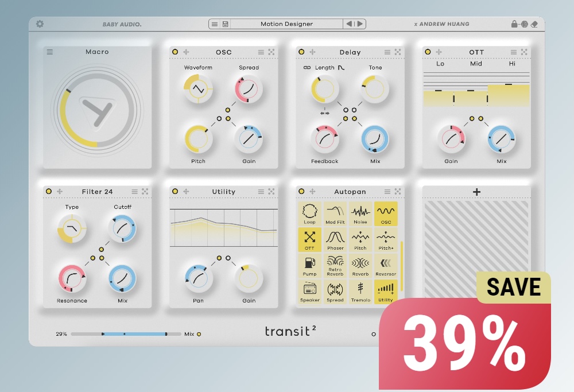
Task: Click the move handle on the Autopan module
Action: (312, 192)
